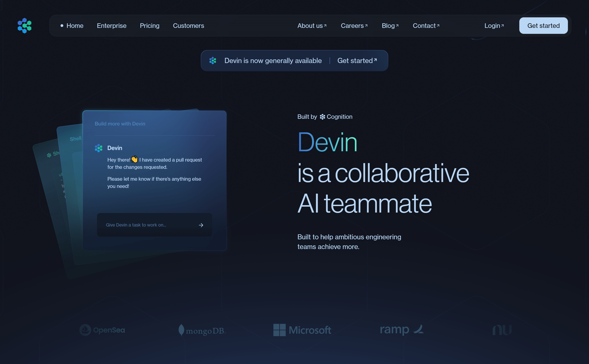This screenshot has height=364, width=589.
Task: Open the About us dropdown menu
Action: [x=311, y=26]
